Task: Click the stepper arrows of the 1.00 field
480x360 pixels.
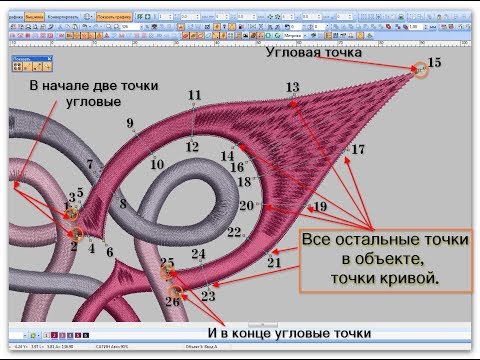Action: point(425,27)
